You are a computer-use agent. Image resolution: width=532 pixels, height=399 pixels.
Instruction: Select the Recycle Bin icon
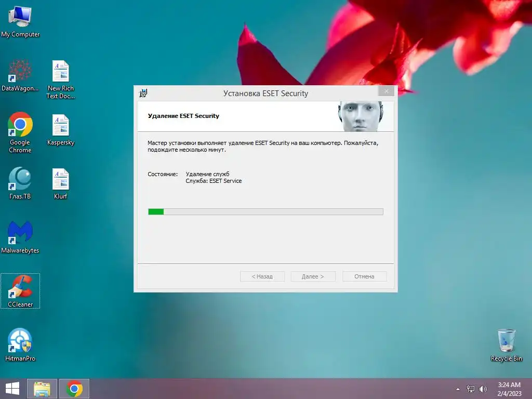pyautogui.click(x=506, y=345)
